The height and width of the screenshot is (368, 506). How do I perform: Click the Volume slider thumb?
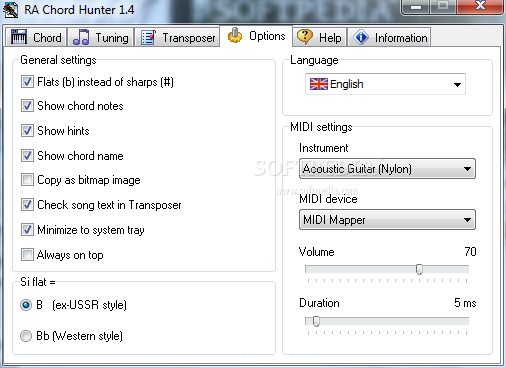[419, 269]
